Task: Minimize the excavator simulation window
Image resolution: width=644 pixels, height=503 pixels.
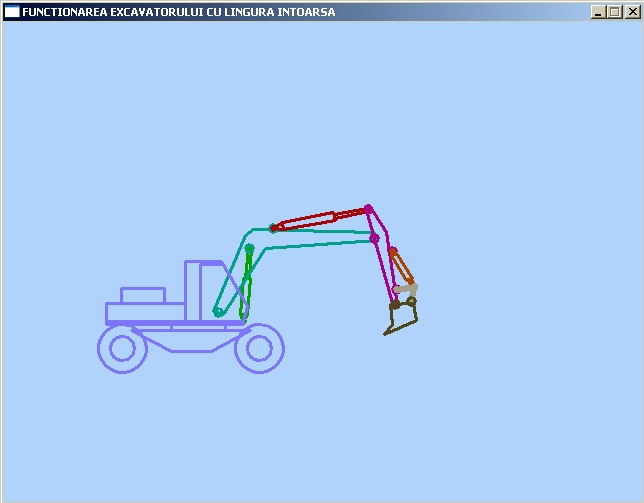Action: click(598, 12)
